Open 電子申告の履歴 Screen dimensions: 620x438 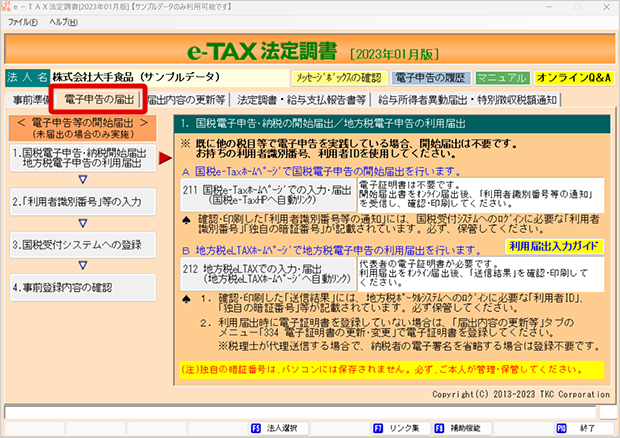click(431, 77)
